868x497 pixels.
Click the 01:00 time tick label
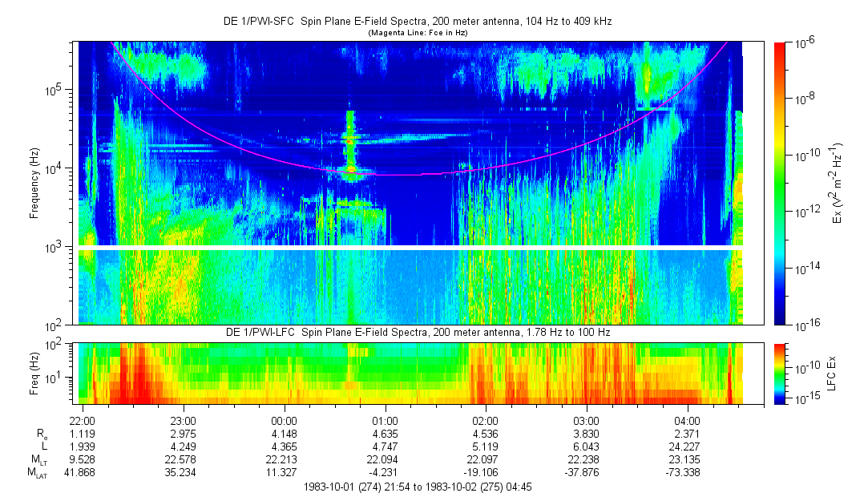coord(386,421)
